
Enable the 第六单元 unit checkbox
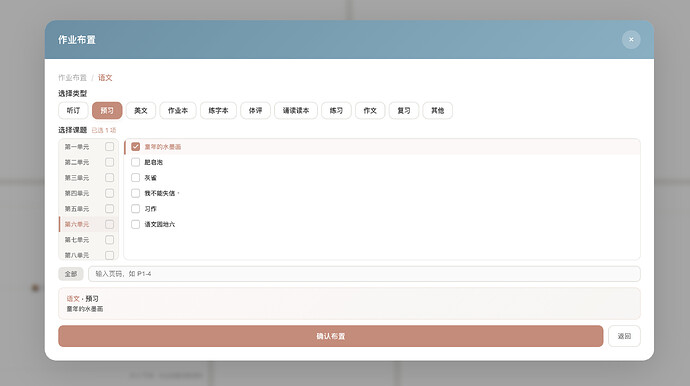110,224
